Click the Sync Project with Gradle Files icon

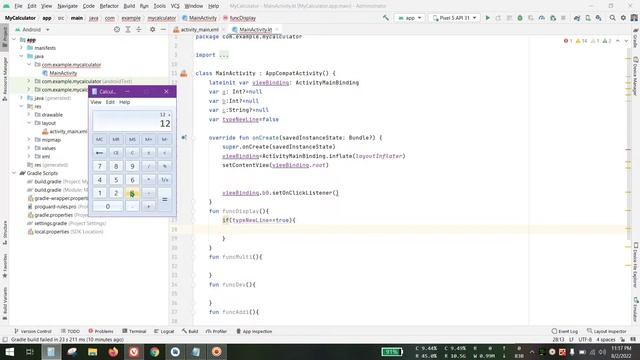pyautogui.click(x=577, y=18)
